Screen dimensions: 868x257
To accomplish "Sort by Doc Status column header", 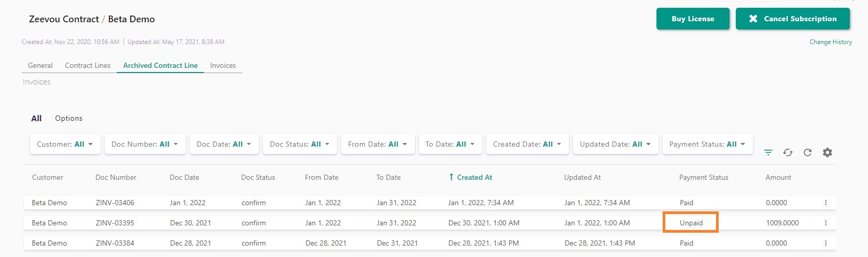I will coord(258,177).
